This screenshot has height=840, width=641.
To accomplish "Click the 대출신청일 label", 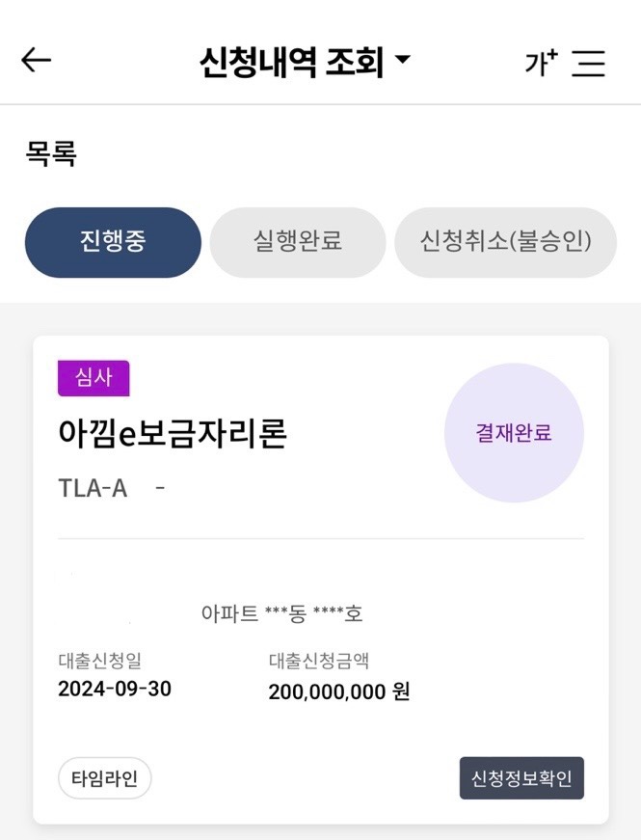I will 100,661.
